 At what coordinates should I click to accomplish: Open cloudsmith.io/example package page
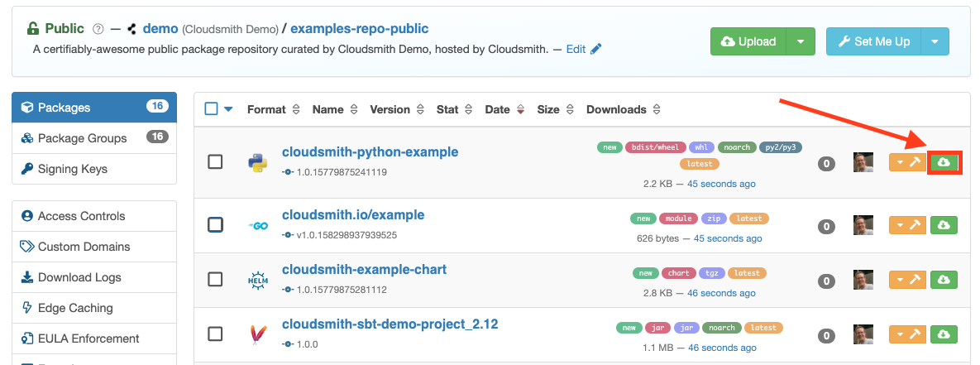pyautogui.click(x=353, y=215)
